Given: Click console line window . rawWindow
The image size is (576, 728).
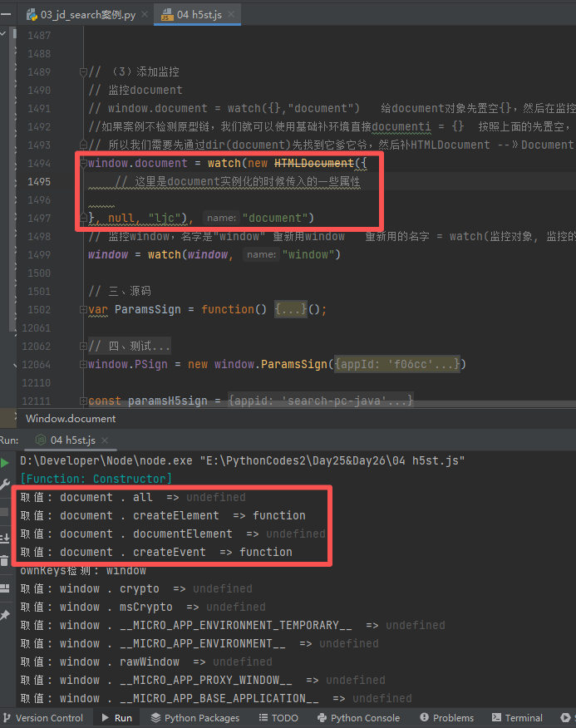Looking at the screenshot, I should pos(145,662).
